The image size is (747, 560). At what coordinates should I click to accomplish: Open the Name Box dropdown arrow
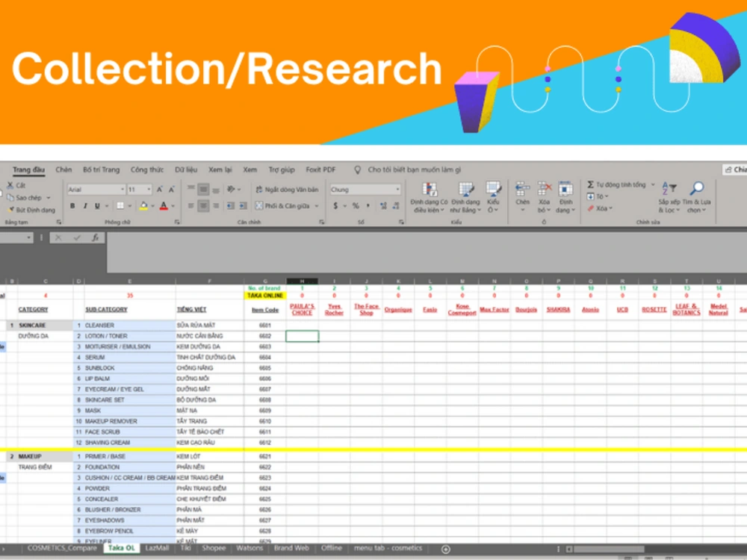tap(28, 237)
